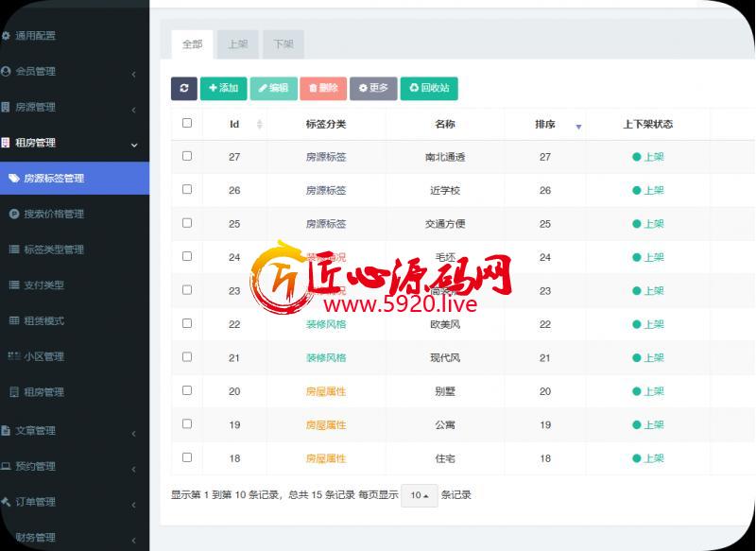Click the green 添加 button
The image size is (756, 551).
[223, 88]
